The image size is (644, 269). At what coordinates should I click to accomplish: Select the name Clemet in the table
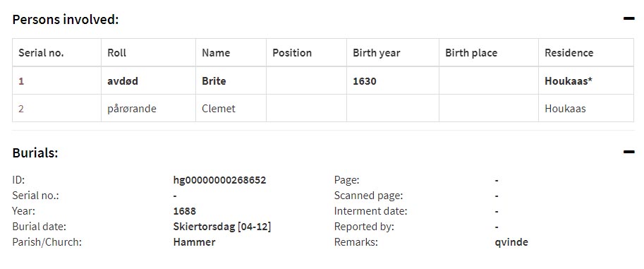tap(219, 109)
